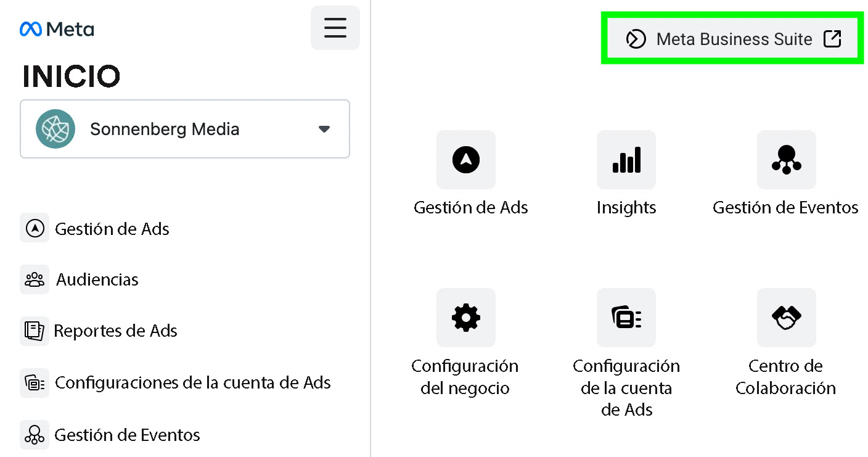This screenshot has height=457, width=868.
Task: Open Configuraciones de la cuenta de Ads sidebar icon
Action: (35, 382)
